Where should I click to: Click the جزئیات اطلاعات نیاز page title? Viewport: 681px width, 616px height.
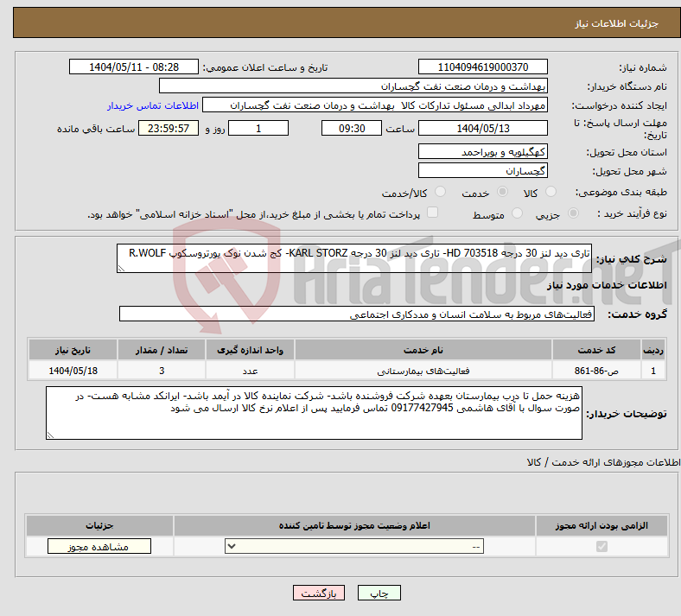click(x=617, y=23)
